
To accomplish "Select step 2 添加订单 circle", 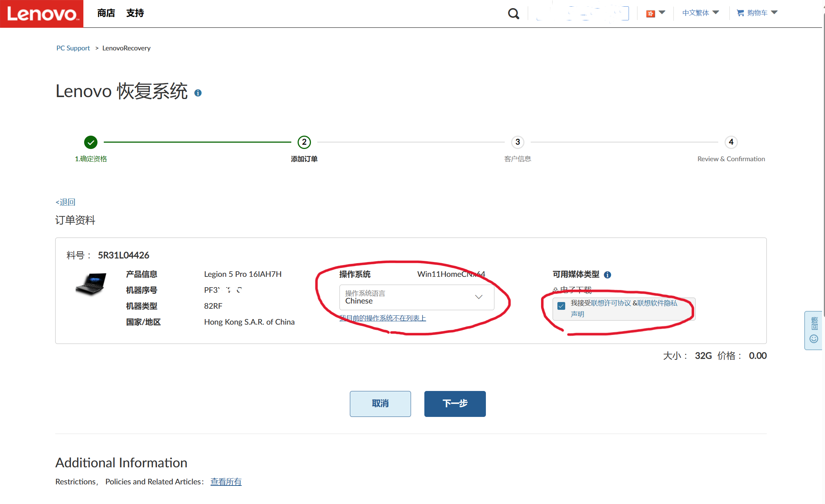I will click(304, 142).
